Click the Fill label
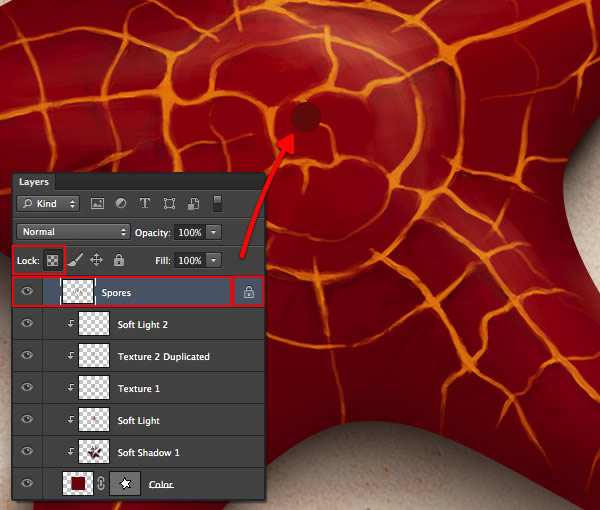This screenshot has width=600, height=510. pos(163,261)
